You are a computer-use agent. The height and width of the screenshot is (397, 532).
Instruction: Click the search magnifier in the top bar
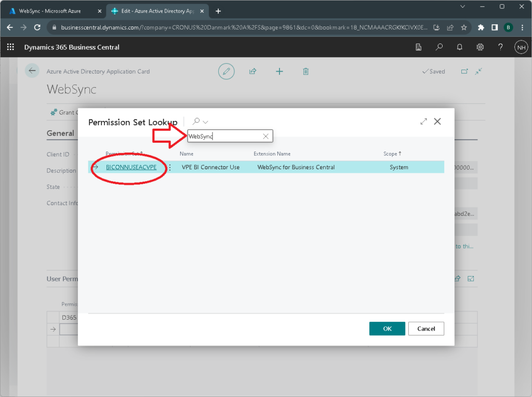[x=439, y=47]
